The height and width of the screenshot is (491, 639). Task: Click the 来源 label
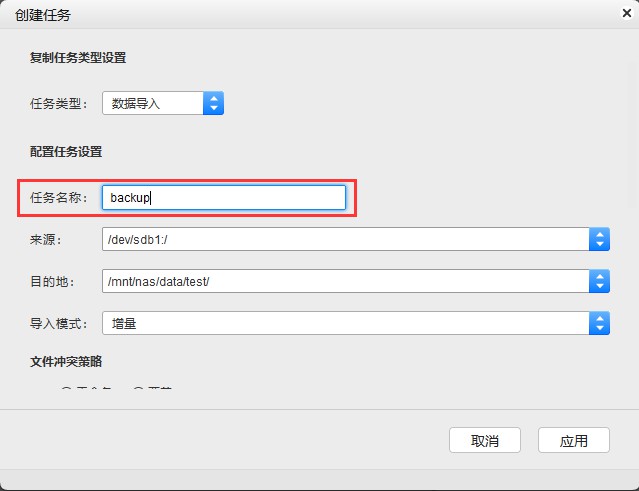click(x=46, y=240)
